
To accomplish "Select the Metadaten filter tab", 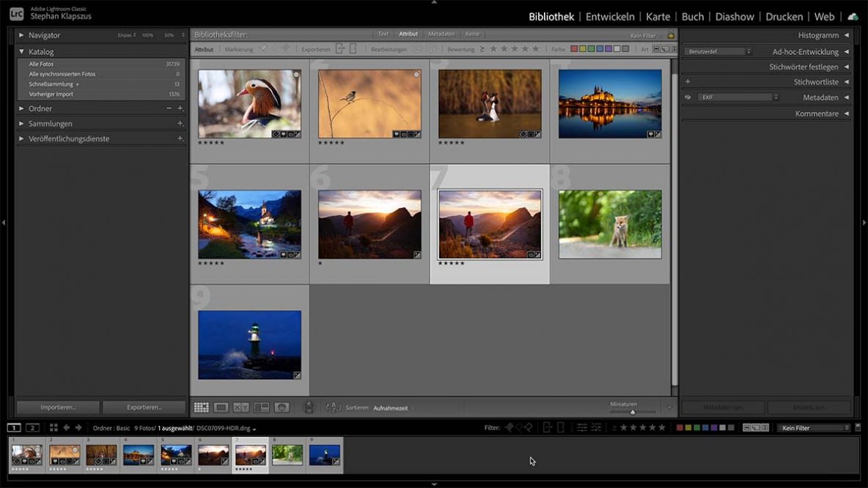I will (441, 34).
